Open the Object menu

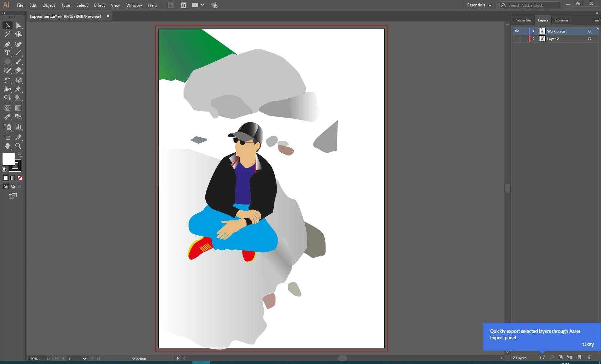(49, 5)
